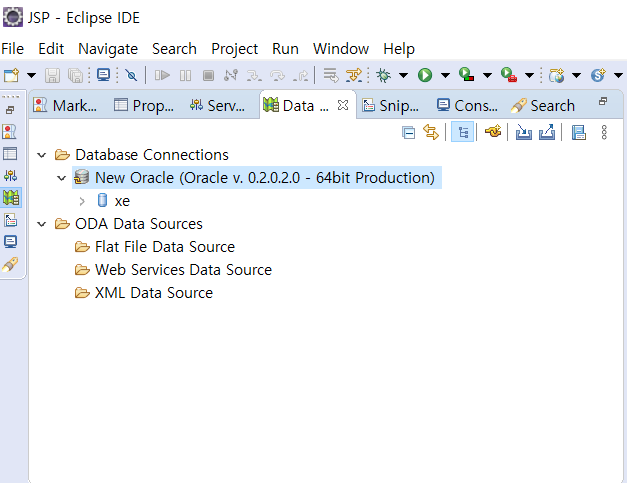Open a terminal via the console toolbar icon
The height and width of the screenshot is (483, 627).
tap(104, 75)
